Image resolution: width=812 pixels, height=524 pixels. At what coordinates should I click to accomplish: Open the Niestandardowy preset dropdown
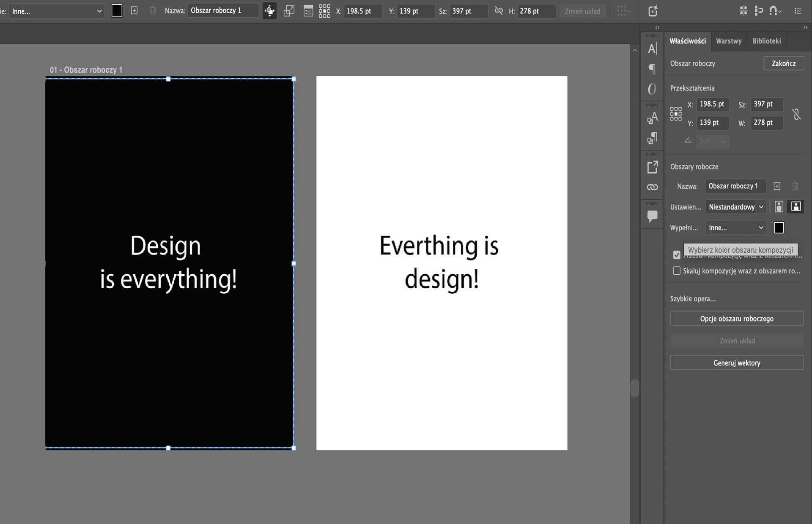click(x=735, y=207)
